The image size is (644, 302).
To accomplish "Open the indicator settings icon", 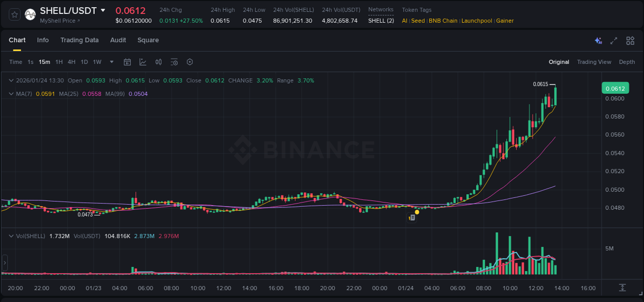I will 174,62.
